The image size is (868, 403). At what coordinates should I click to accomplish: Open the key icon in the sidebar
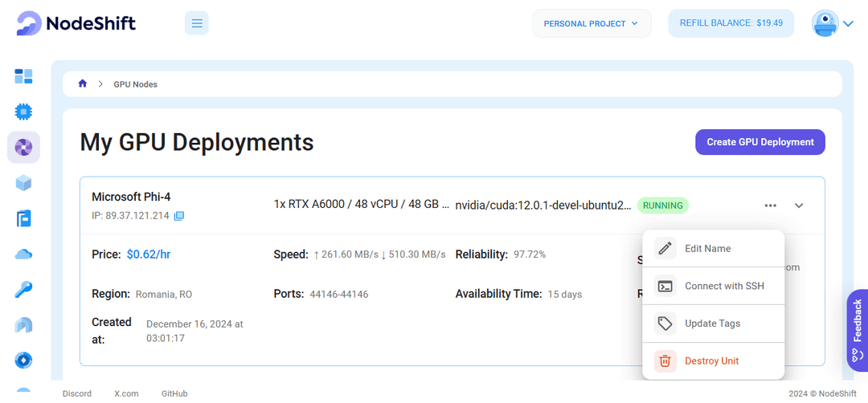pos(23,289)
